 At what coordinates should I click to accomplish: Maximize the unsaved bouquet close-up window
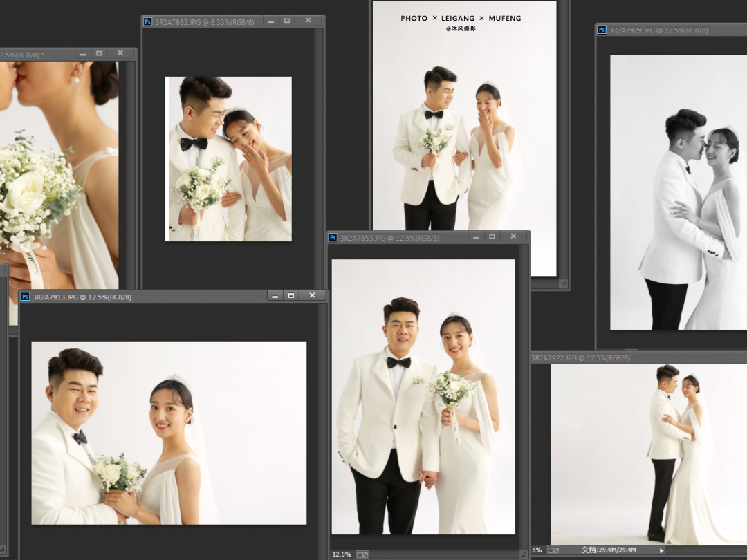[x=99, y=54]
